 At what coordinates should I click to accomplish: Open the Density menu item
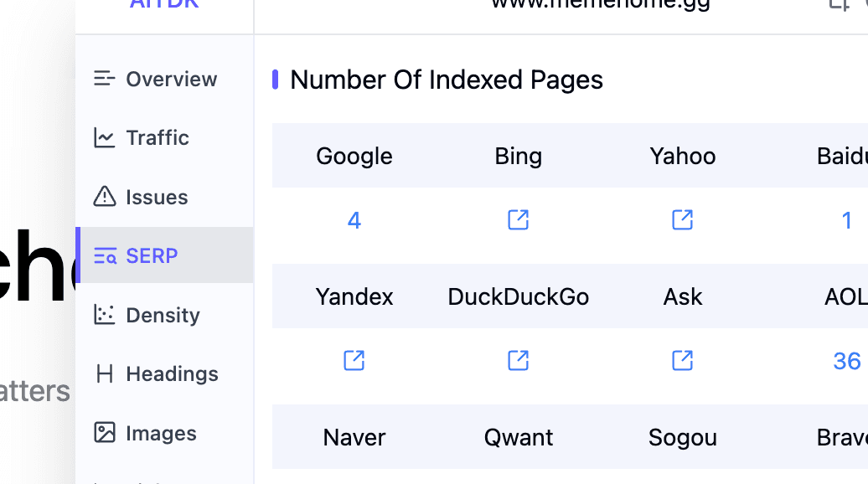click(x=164, y=315)
